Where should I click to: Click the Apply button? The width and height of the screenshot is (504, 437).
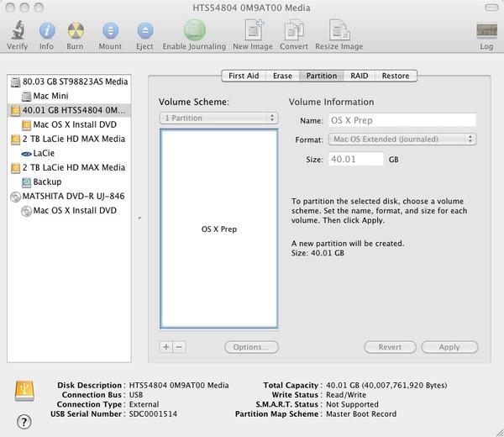[449, 347]
